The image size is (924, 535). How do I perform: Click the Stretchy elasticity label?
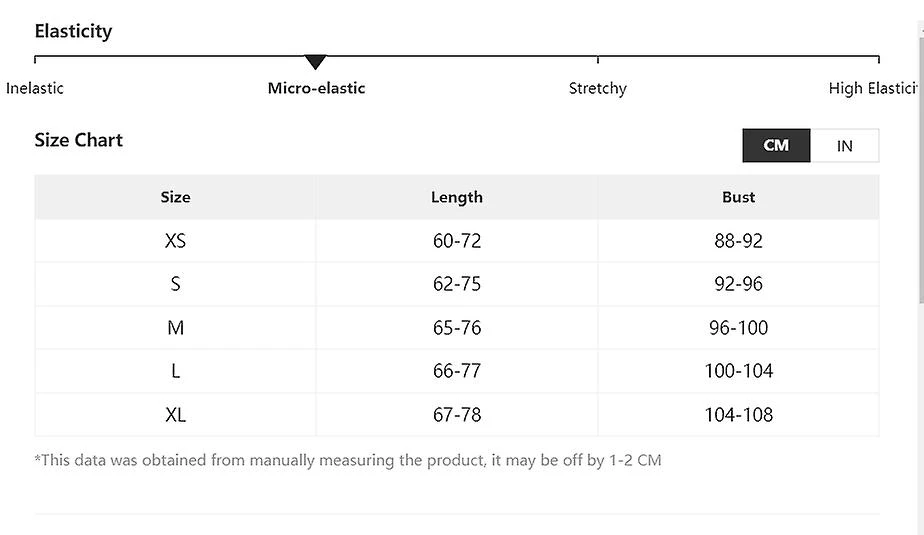(x=598, y=88)
